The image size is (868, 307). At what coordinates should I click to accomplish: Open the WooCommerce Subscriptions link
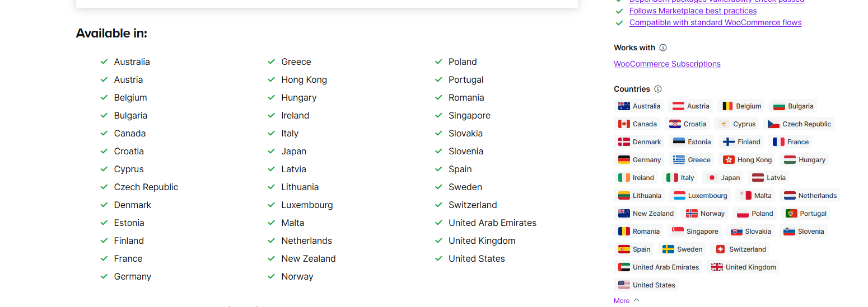coord(667,64)
